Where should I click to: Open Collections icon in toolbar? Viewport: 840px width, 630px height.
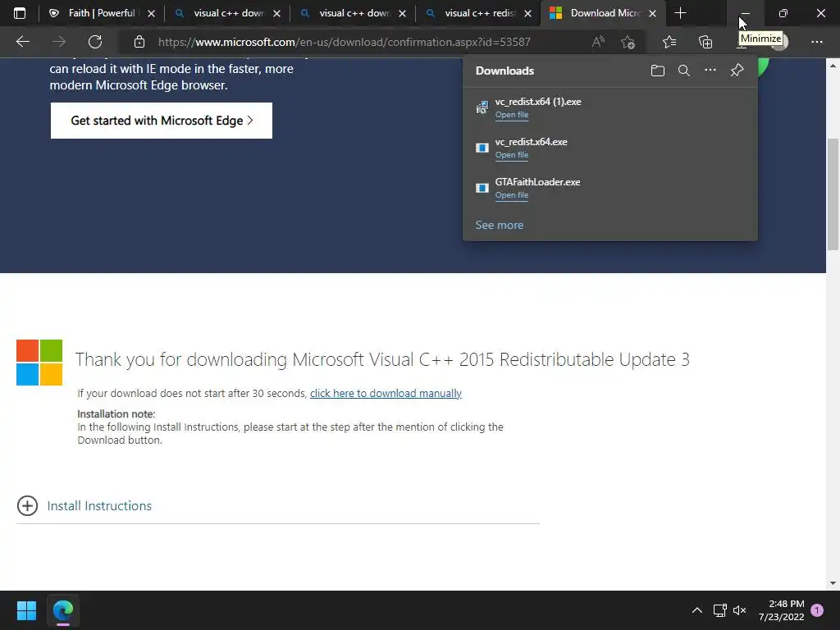point(705,42)
